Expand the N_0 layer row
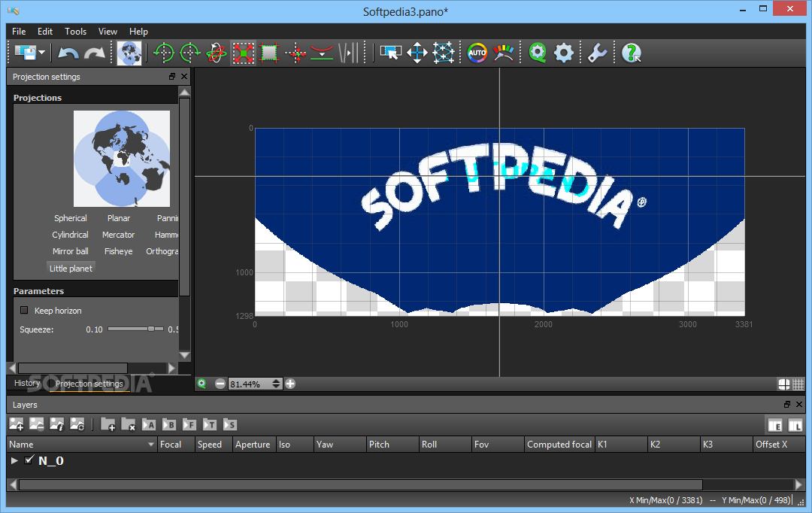 (x=14, y=460)
